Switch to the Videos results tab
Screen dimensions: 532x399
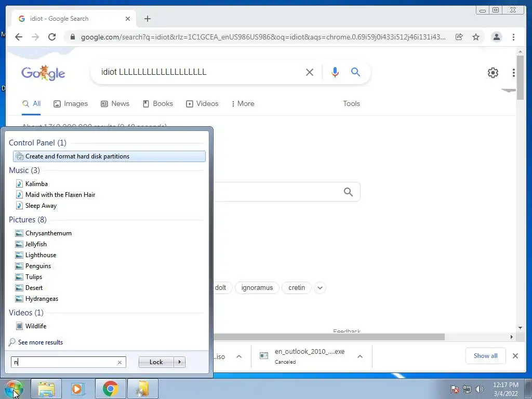[202, 104]
